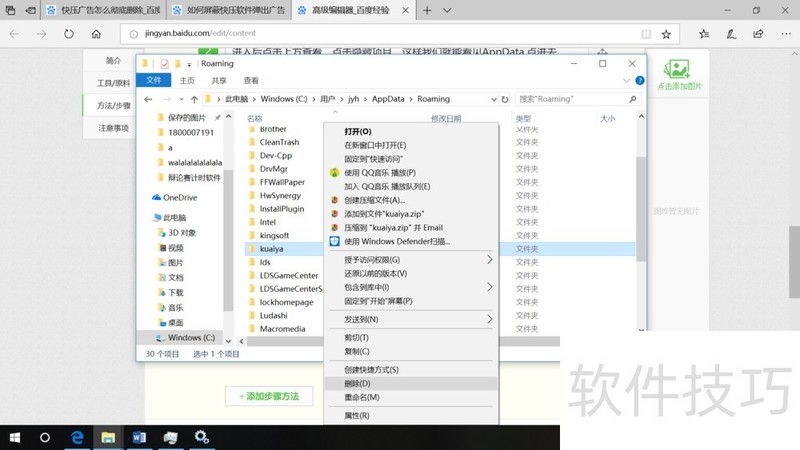Click the Edge browser icon in the taskbar
This screenshot has height=450, width=800.
pos(76,437)
